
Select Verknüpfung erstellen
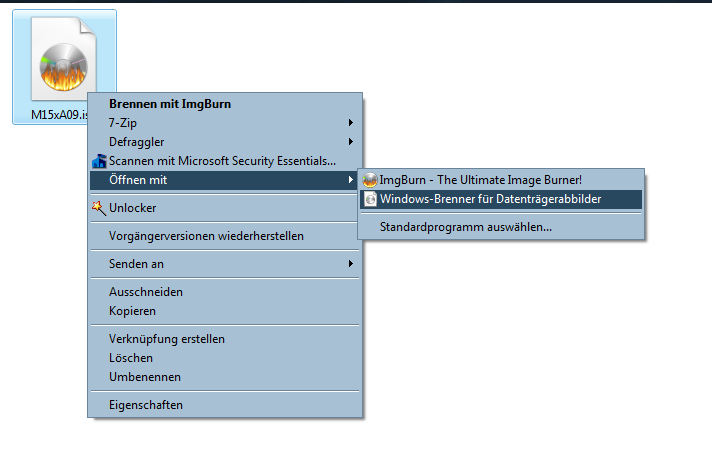click(x=226, y=339)
